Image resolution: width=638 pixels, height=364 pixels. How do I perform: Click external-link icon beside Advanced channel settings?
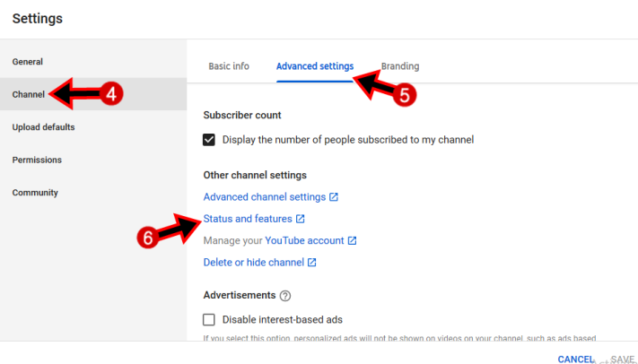click(x=334, y=197)
